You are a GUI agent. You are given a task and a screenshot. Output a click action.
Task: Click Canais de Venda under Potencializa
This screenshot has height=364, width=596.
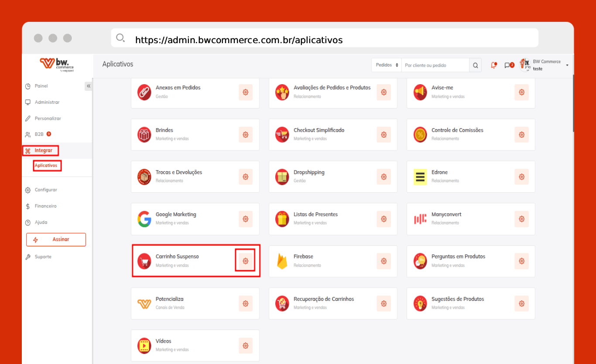click(x=170, y=307)
